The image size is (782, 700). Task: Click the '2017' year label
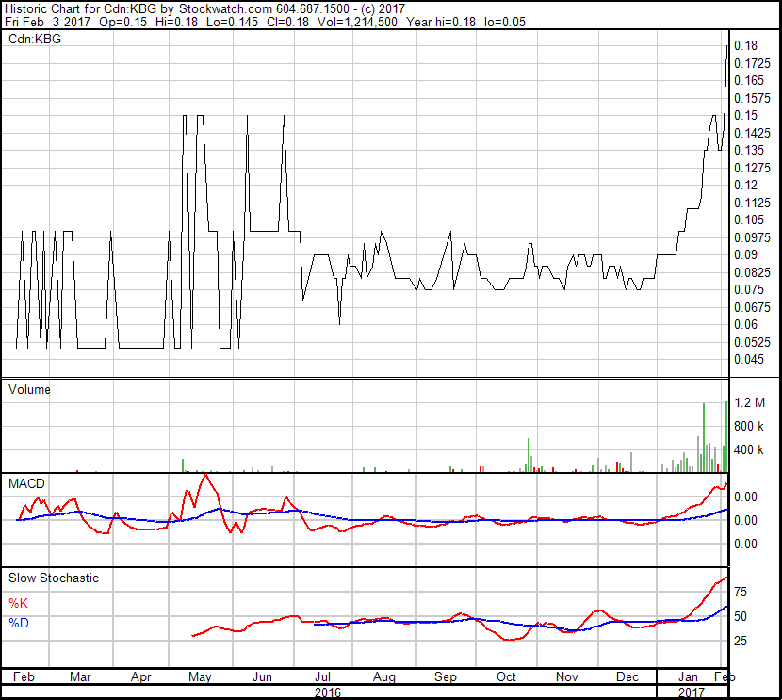[692, 692]
